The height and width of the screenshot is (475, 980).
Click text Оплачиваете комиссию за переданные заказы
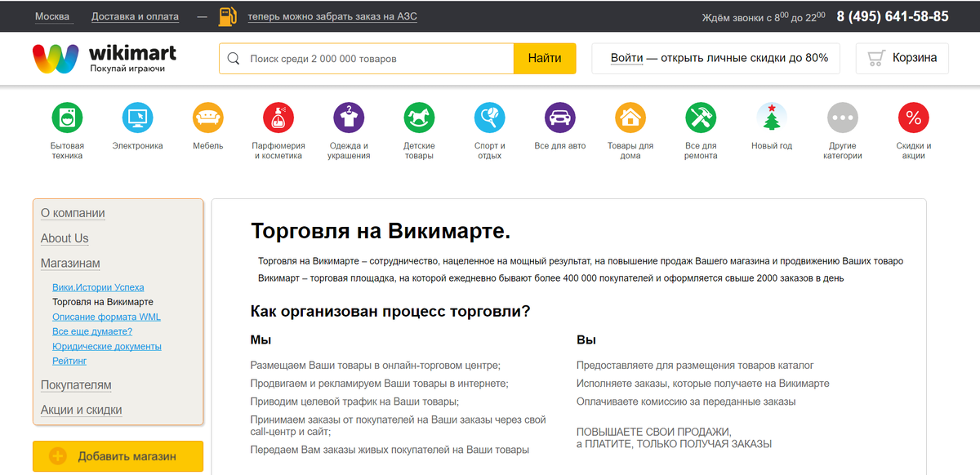pyautogui.click(x=686, y=402)
